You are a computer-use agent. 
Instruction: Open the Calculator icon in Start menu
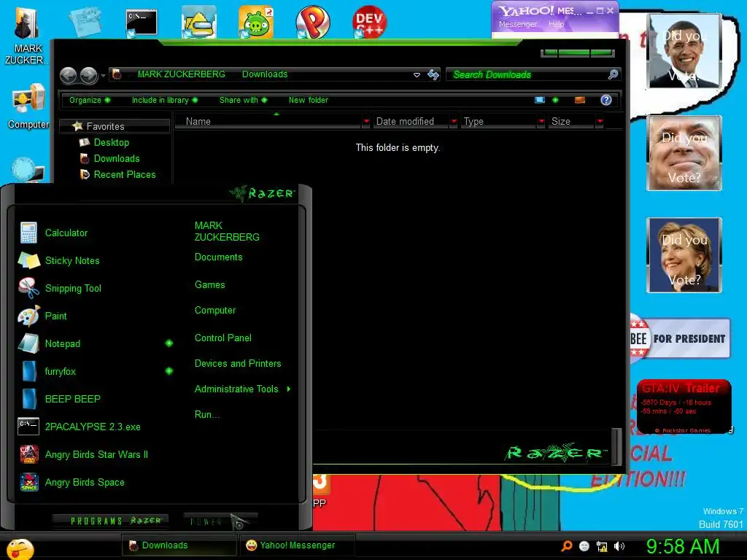click(28, 233)
